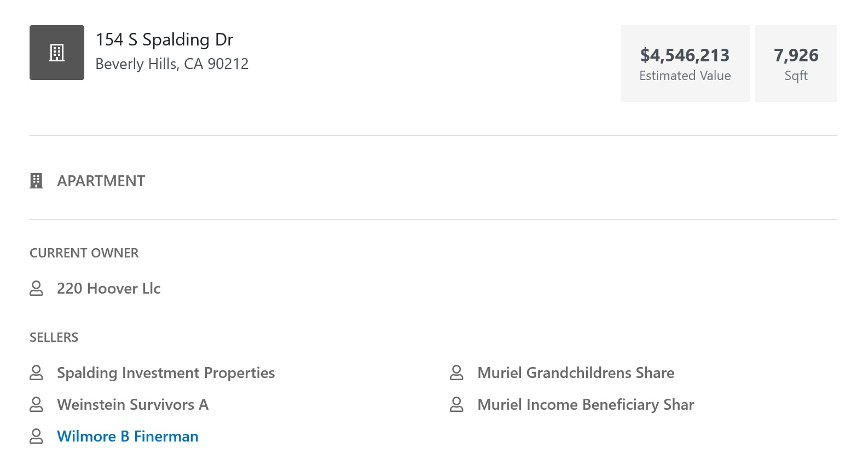The height and width of the screenshot is (470, 868).
Task: Click Beverly Hills, CA 90212 text
Action: tap(172, 64)
